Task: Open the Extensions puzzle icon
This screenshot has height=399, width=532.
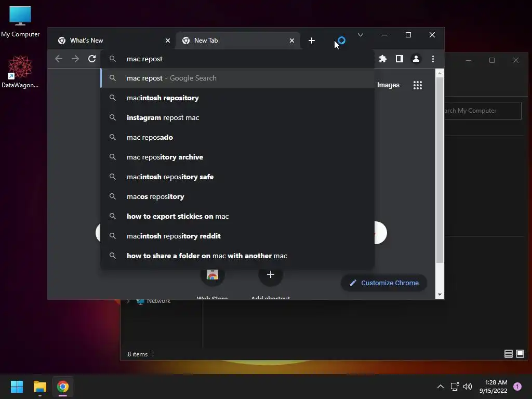Action: pos(383,59)
